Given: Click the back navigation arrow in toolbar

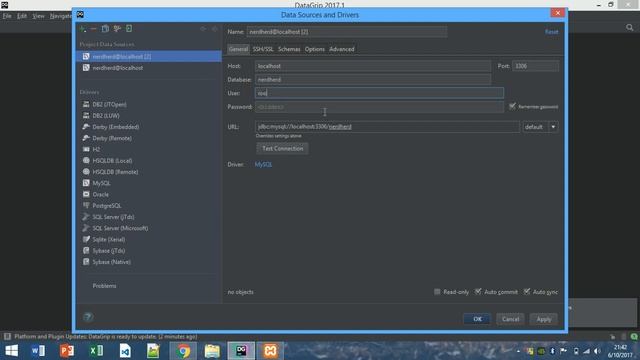Looking at the screenshot, I should [203, 29].
